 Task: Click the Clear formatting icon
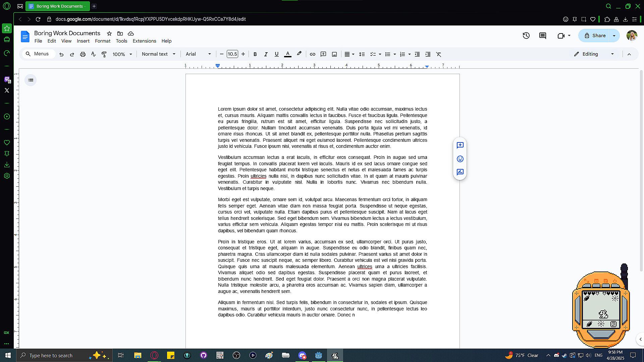coord(438,54)
